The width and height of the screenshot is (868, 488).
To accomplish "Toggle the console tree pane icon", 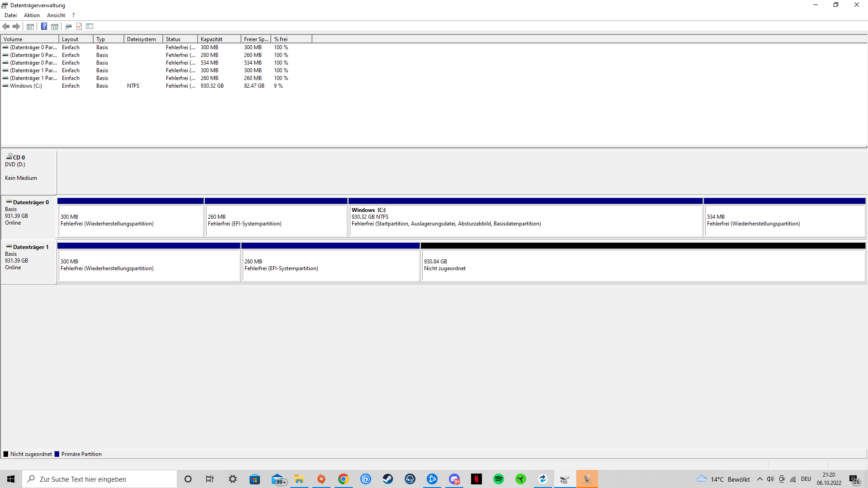I will click(30, 26).
